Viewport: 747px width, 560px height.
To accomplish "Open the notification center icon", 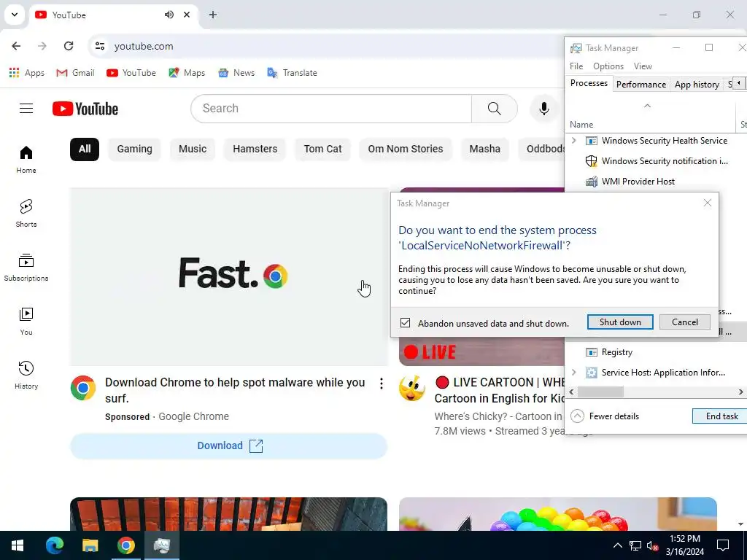I will [723, 545].
